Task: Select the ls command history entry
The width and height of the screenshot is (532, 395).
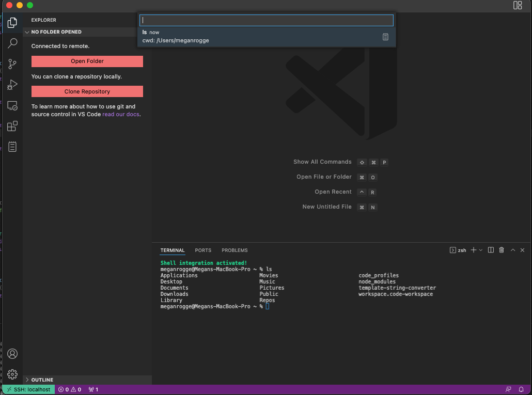Action: 267,36
